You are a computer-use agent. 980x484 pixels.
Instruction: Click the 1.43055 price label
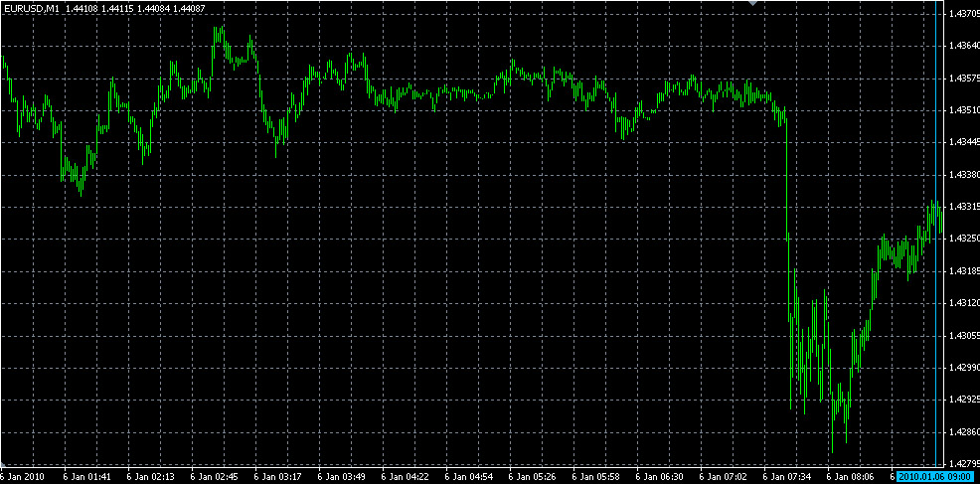point(963,336)
